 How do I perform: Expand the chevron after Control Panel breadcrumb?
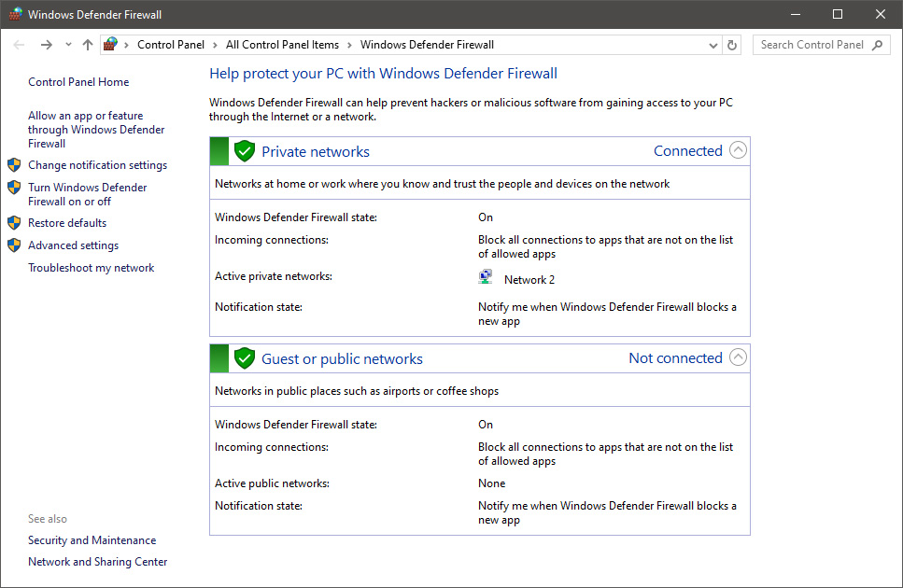[215, 45]
